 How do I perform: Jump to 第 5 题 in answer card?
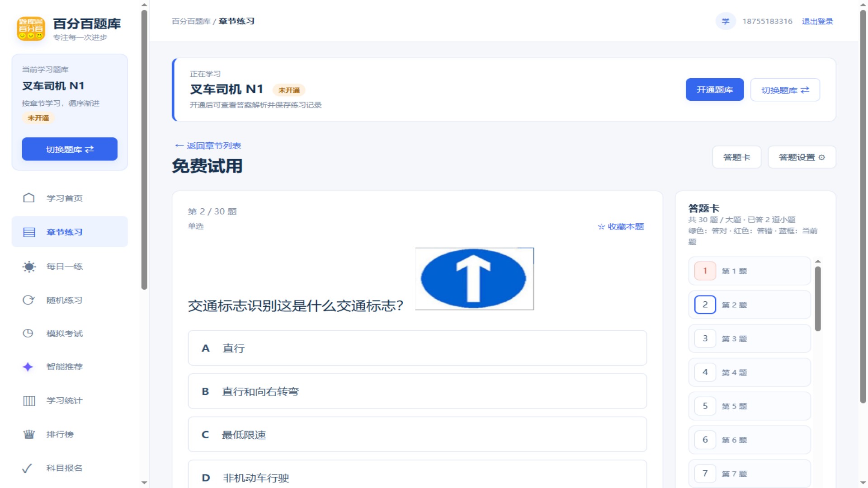[750, 406]
